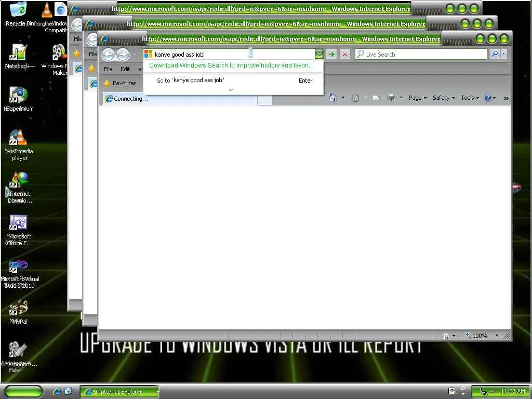Click the Favorites star in middle IE window
The width and height of the screenshot is (532, 399).
click(91, 68)
